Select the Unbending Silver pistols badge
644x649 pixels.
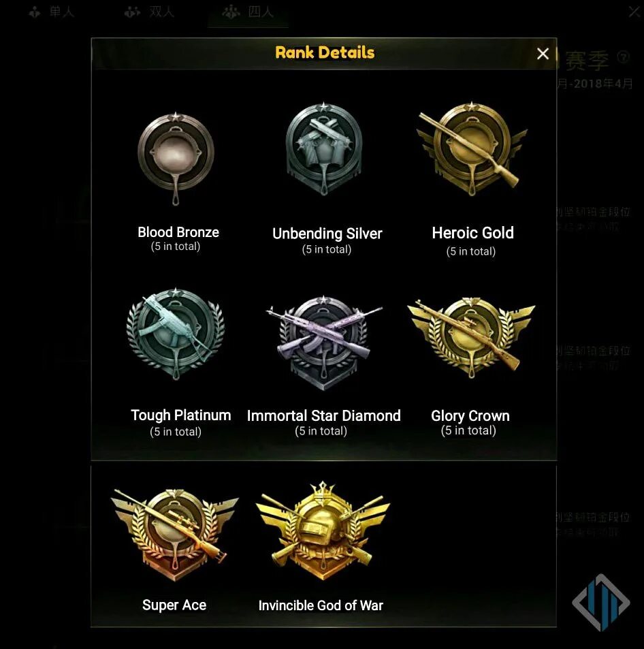[323, 149]
